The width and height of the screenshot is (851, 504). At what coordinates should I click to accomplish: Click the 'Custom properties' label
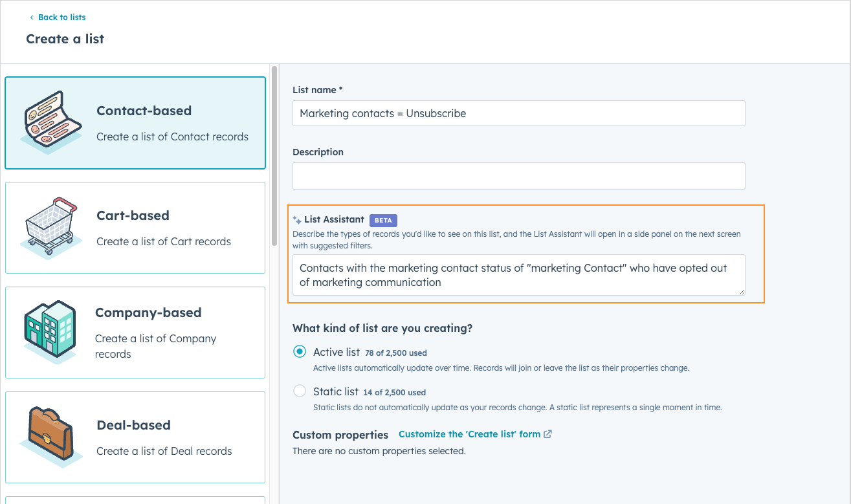(340, 435)
